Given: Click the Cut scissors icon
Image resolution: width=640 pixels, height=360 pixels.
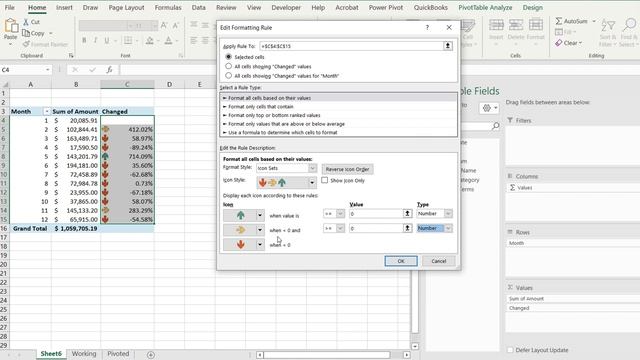Looking at the screenshot, I should [27, 22].
